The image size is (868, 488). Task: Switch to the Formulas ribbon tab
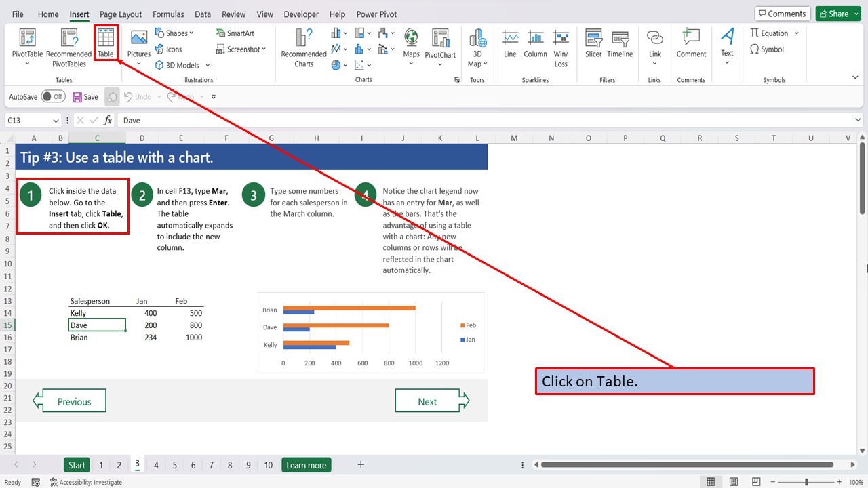[168, 14]
